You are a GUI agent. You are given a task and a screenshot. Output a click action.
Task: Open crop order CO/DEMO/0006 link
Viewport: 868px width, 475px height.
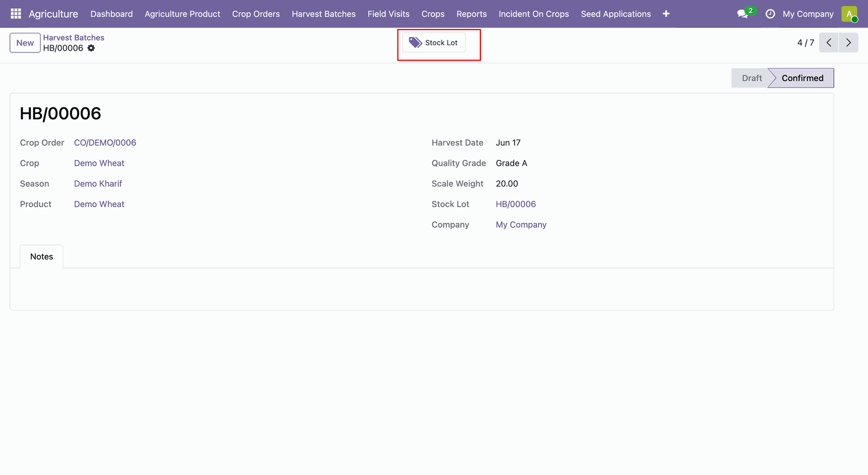[105, 143]
